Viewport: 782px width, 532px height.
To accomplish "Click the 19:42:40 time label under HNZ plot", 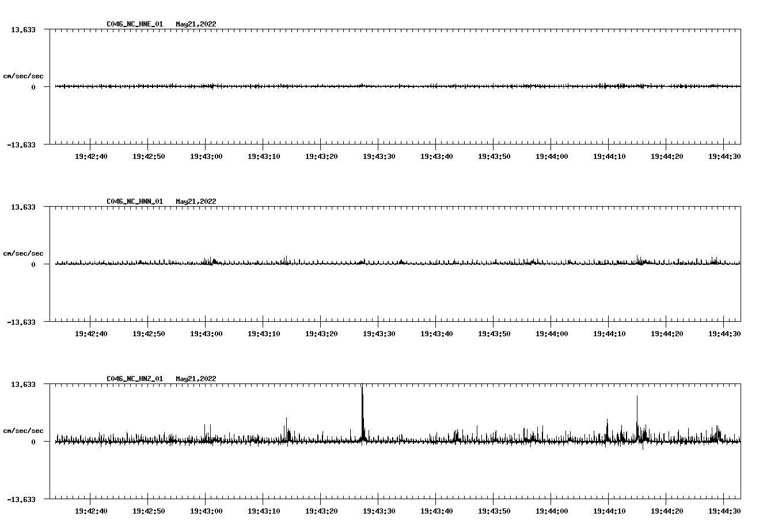I will click(91, 511).
